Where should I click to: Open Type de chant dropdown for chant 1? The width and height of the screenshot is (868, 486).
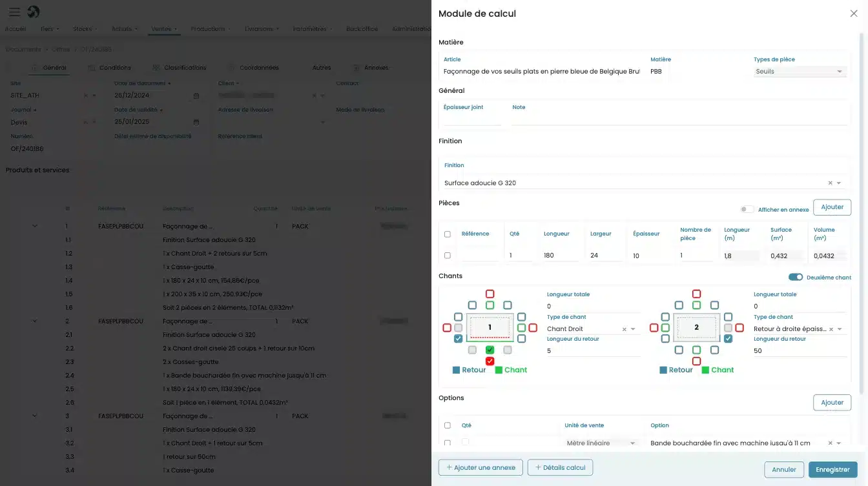click(x=633, y=329)
